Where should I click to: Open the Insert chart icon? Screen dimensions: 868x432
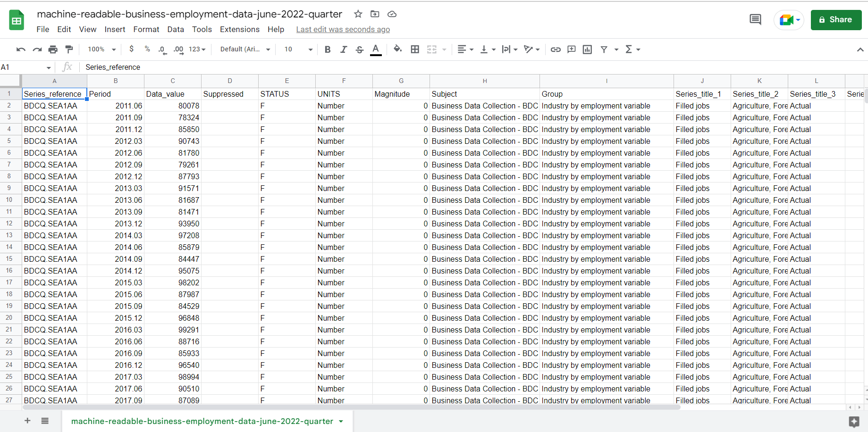coord(587,49)
